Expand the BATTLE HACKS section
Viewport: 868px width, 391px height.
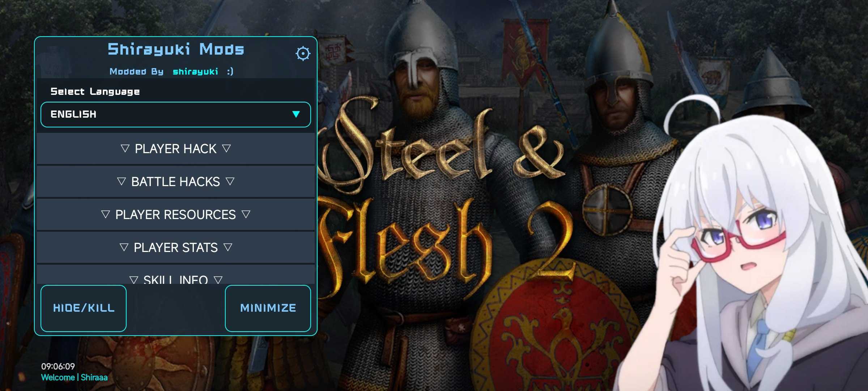[175, 182]
